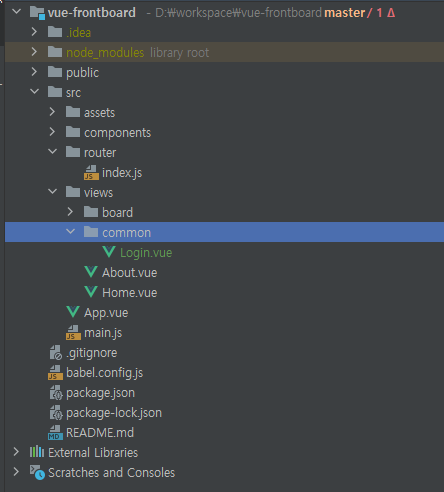Screen dimensions: 444x492
Task: Click the '1 Δ' changes indicator
Action: point(386,13)
